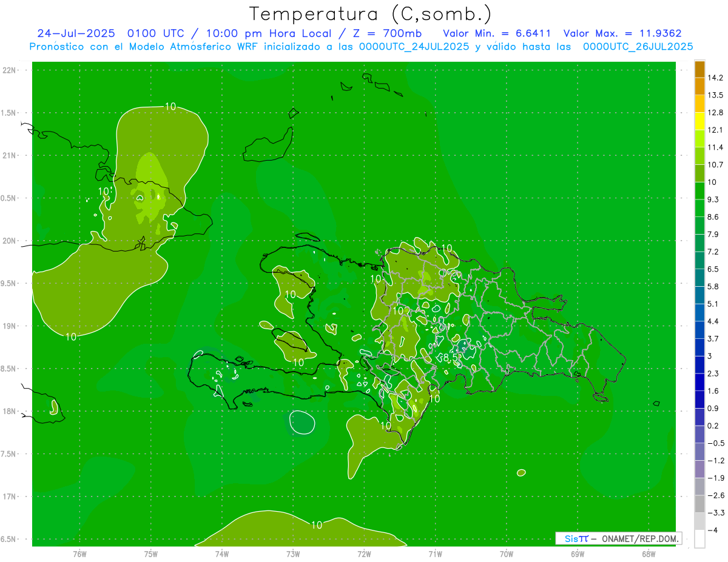Viewport: 728px width, 562px height.
Task: Click the '21N' latitude label
Action: pos(10,156)
